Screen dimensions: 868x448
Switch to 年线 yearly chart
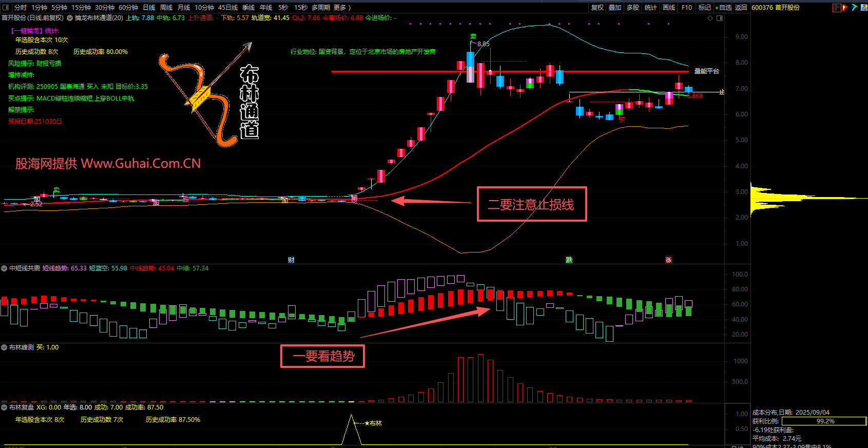(x=266, y=8)
